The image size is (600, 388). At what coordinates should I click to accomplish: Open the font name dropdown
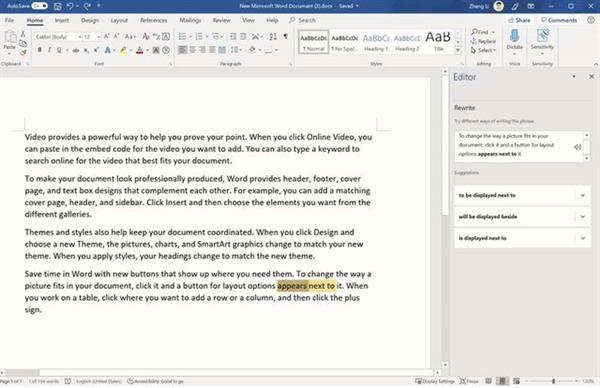click(x=80, y=37)
